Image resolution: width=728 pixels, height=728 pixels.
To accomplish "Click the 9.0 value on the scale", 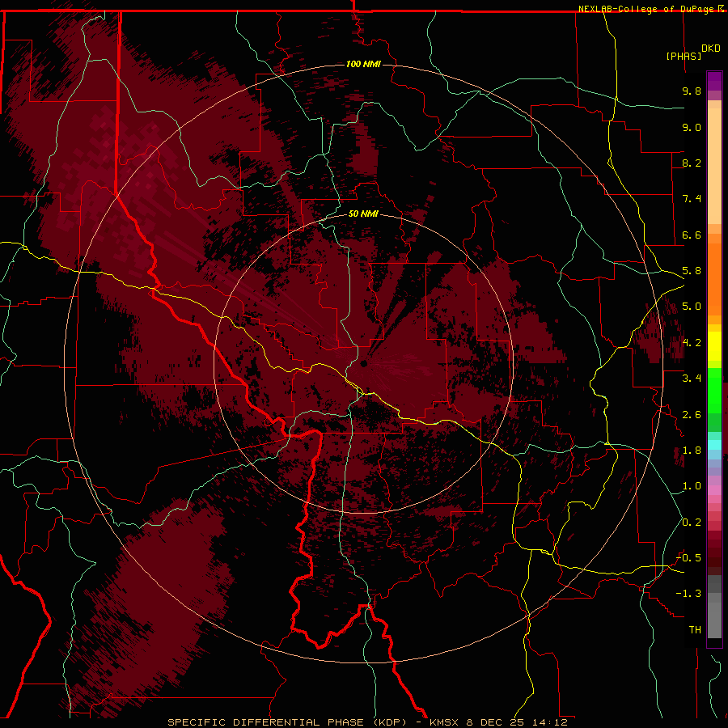I will 692,127.
